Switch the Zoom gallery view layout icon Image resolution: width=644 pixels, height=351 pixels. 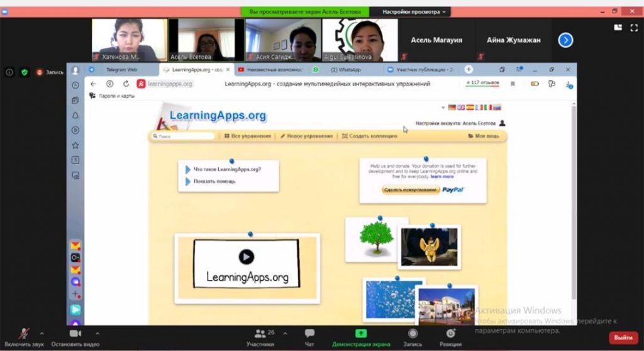coord(618,28)
